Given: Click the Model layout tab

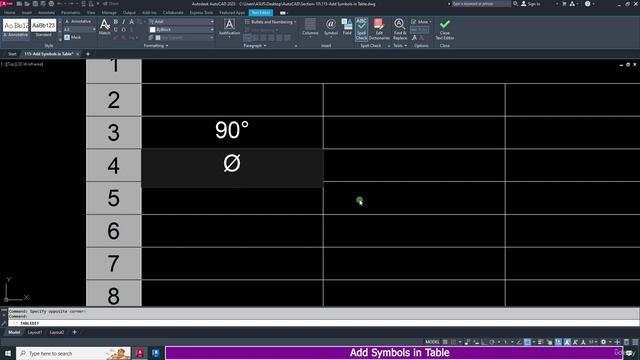Looking at the screenshot, I should point(14,332).
